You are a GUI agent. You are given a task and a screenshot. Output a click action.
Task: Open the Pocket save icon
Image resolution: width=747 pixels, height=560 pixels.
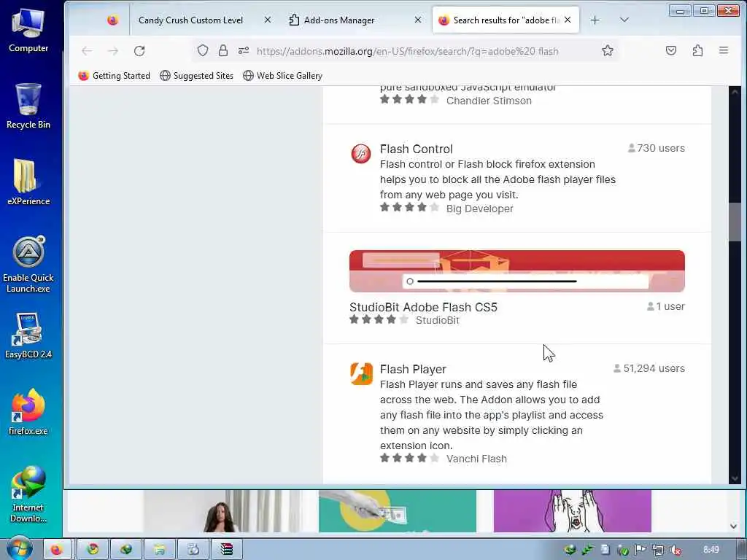click(671, 50)
